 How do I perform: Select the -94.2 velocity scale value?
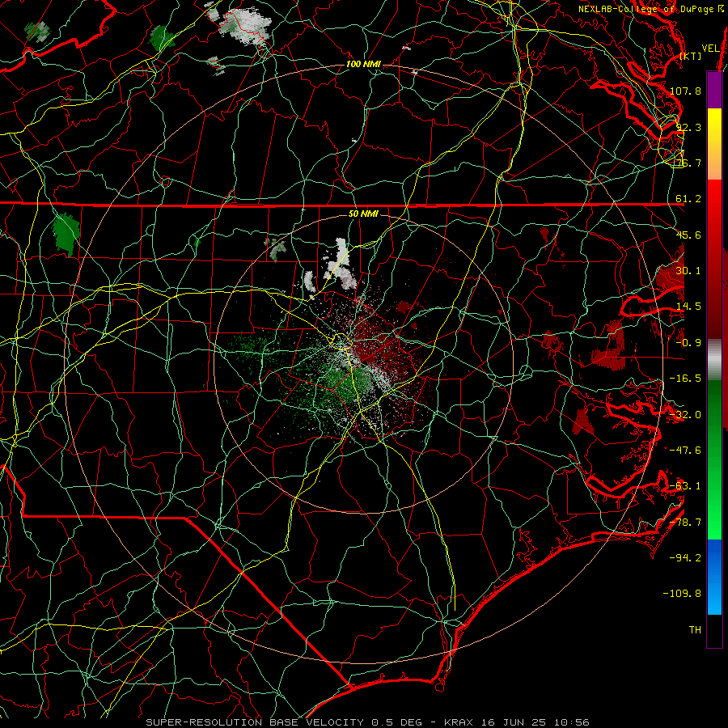pos(685,558)
